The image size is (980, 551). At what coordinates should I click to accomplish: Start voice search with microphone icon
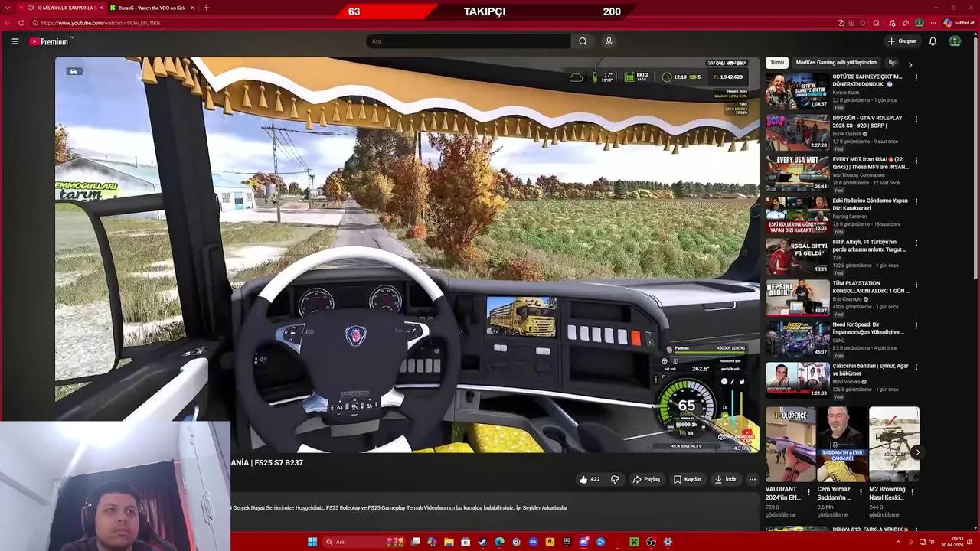tap(609, 41)
